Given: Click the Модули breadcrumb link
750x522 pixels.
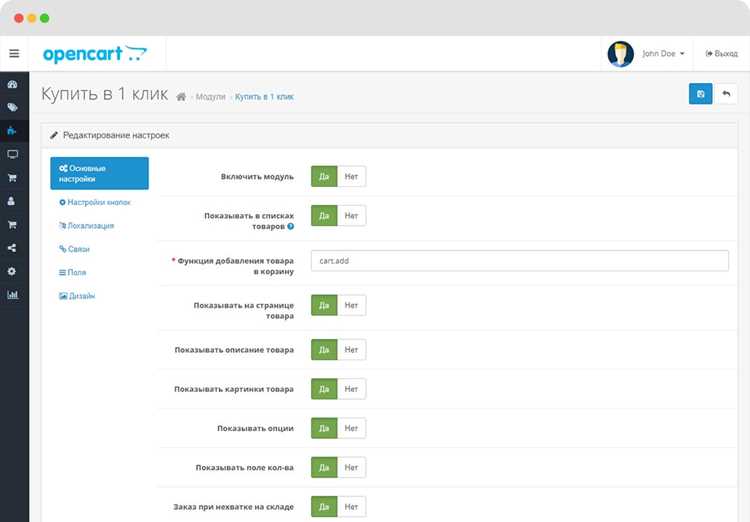Looking at the screenshot, I should (x=210, y=97).
